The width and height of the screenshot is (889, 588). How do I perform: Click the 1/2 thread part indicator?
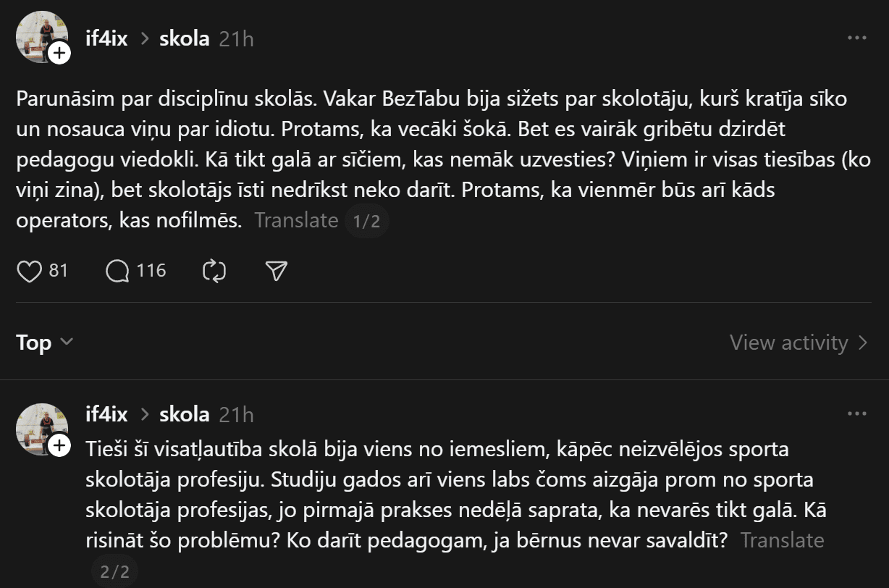366,221
